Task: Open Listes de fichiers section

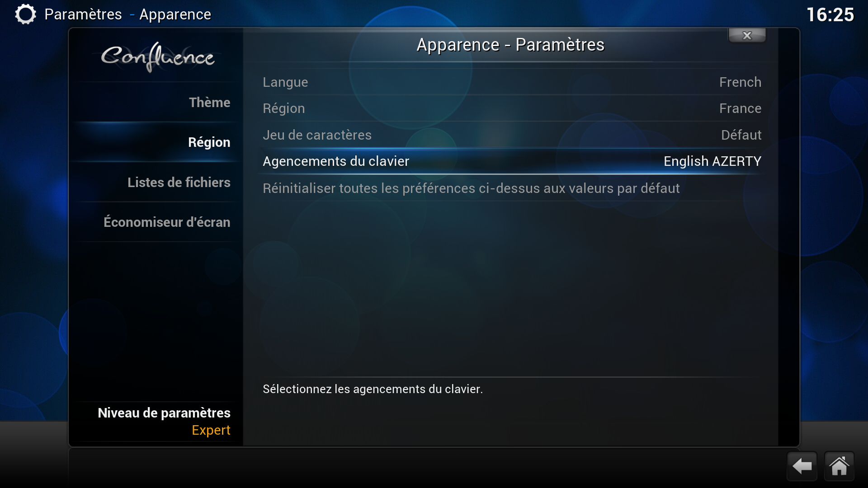Action: [x=156, y=182]
